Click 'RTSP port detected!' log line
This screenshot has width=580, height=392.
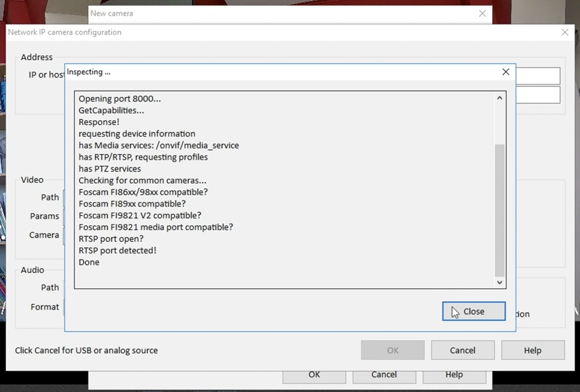(x=117, y=251)
